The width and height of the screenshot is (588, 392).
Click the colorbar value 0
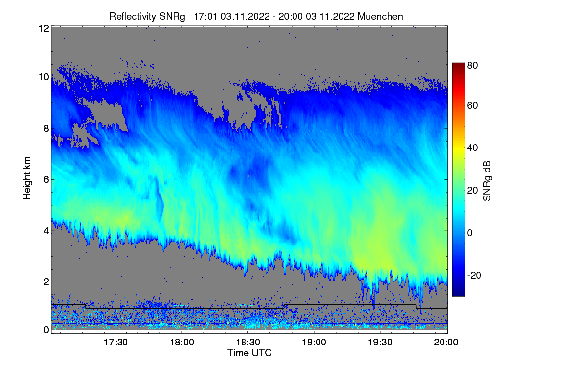coord(470,232)
